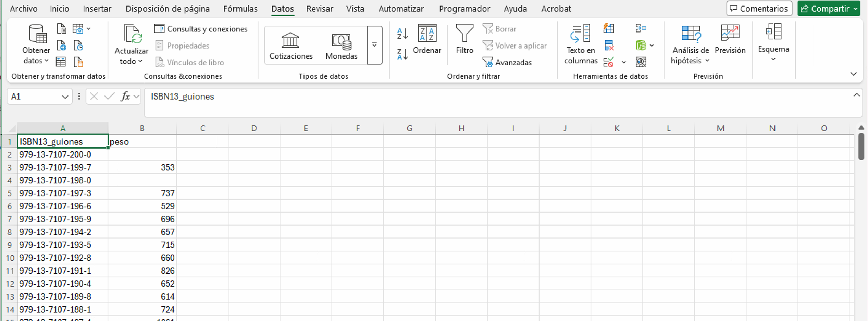Expand Análisis de hipótesis dropdown arrow
Screen dimensions: 868x321
coord(707,61)
